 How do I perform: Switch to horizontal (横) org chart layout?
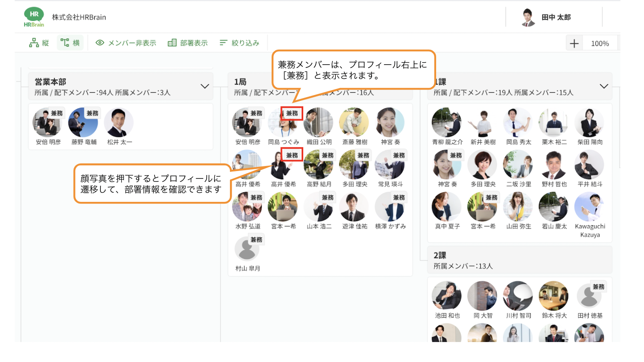[70, 43]
